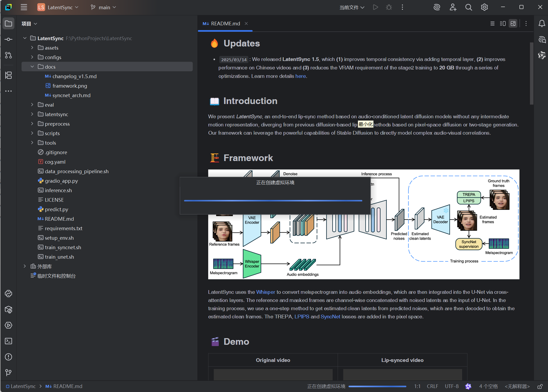Switch to editor and preview split view
Image resolution: width=548 pixels, height=392 pixels.
click(503, 24)
